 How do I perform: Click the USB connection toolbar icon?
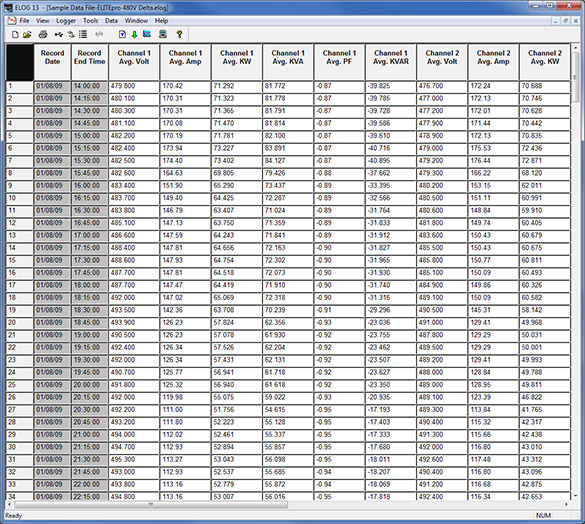59,35
